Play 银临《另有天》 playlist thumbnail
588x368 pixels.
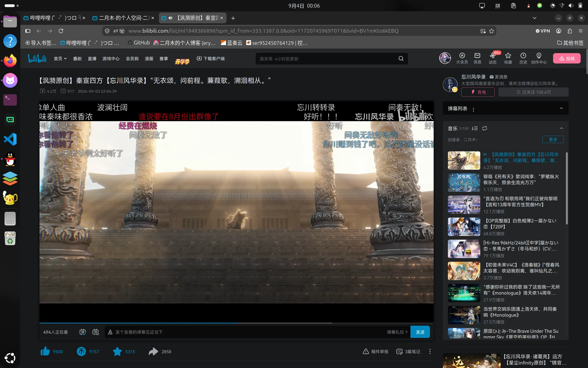coord(464,183)
